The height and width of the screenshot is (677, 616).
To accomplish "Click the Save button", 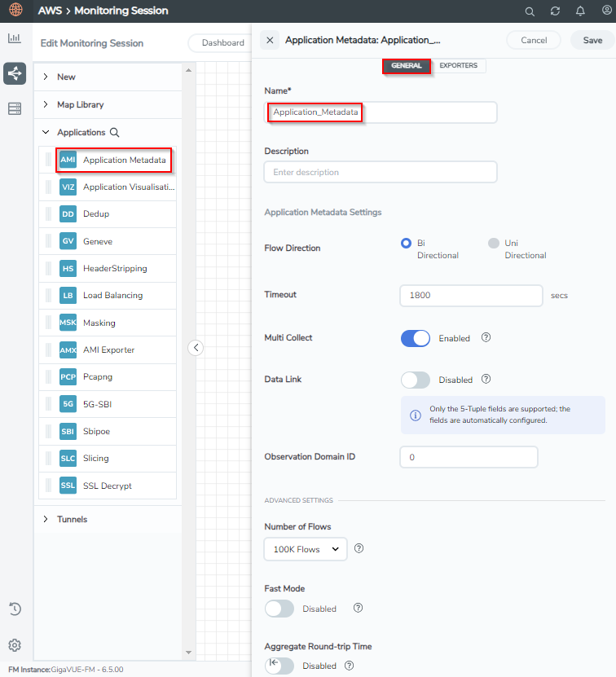I will (592, 40).
